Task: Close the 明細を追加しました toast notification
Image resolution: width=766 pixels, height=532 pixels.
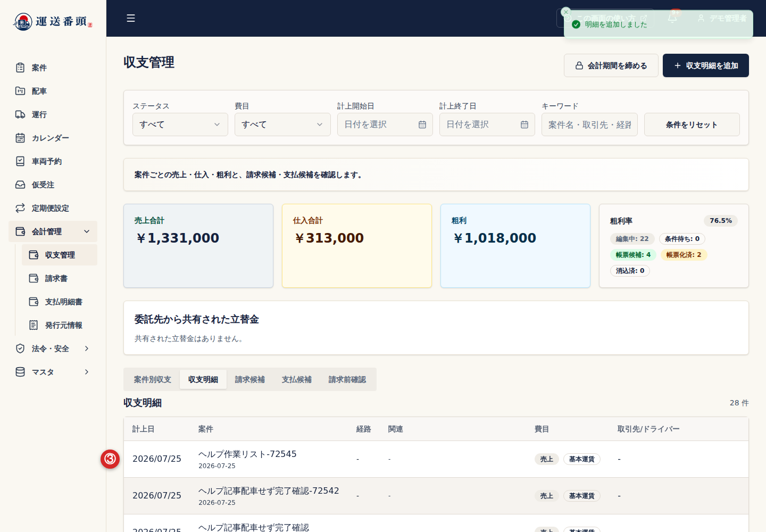Action: [x=566, y=12]
